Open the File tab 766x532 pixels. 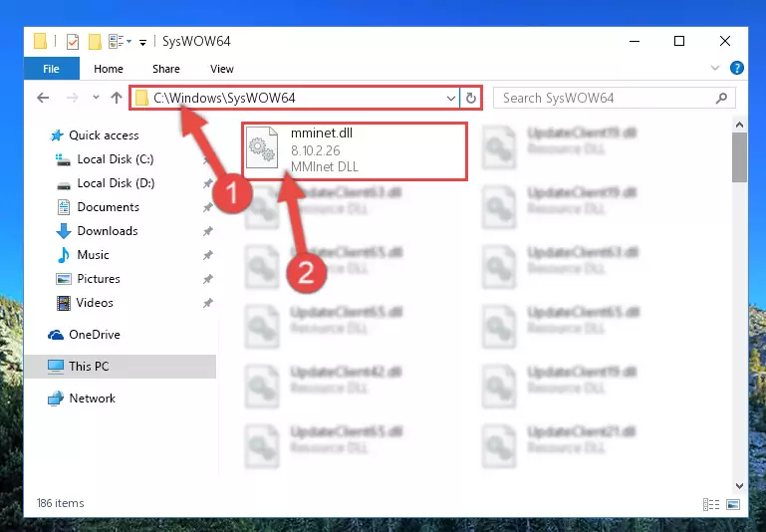(51, 69)
